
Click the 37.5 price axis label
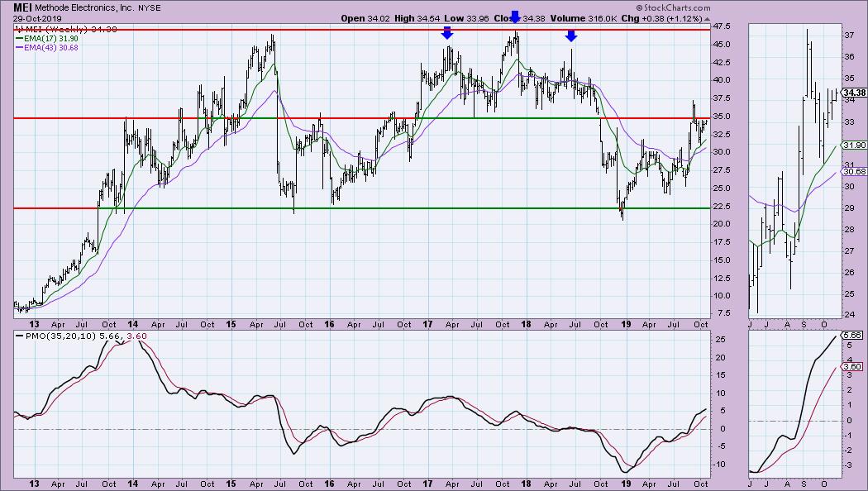point(722,98)
